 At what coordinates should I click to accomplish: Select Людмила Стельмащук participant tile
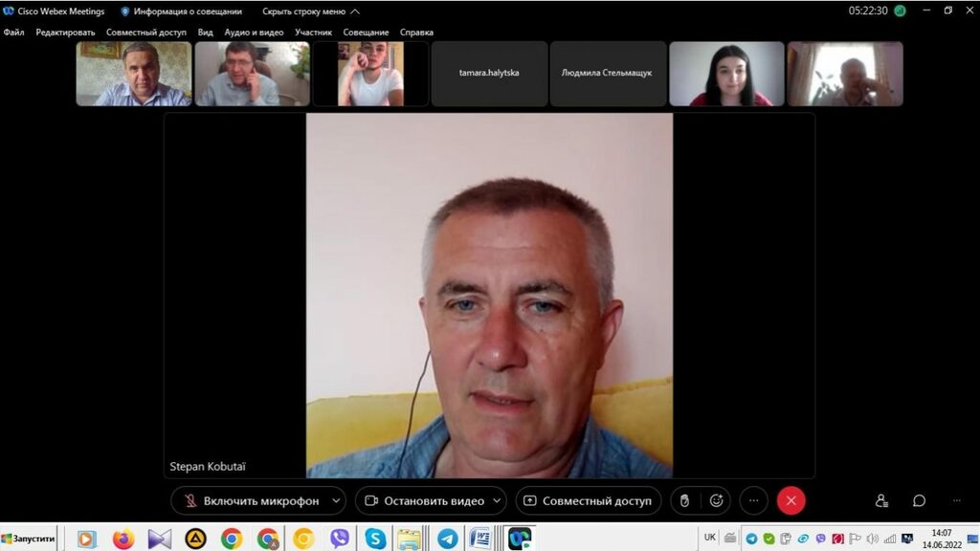tap(608, 73)
